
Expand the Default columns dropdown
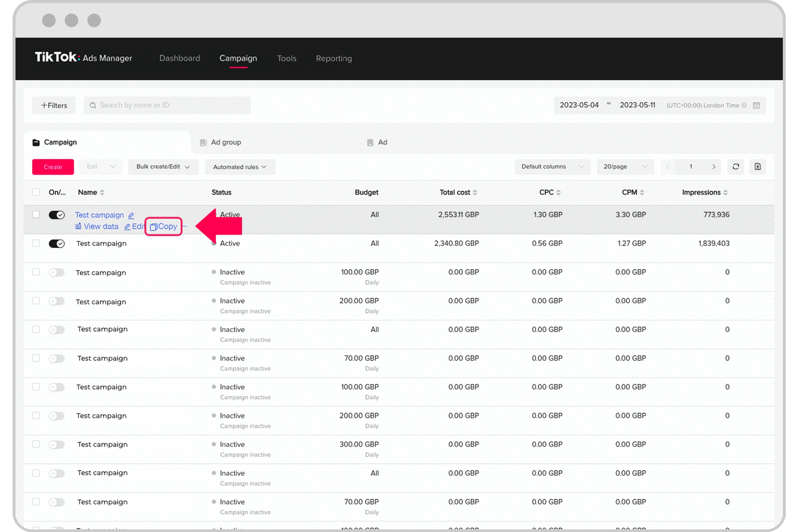coord(552,167)
